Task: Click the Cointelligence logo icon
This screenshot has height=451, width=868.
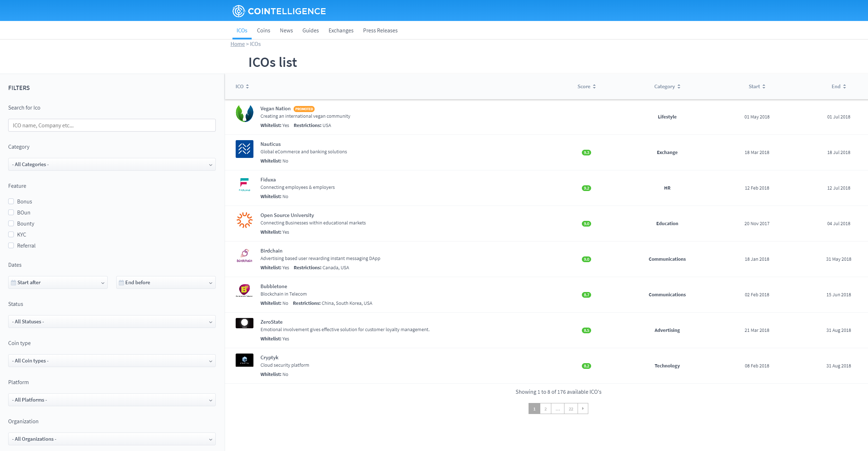Action: pyautogui.click(x=239, y=11)
